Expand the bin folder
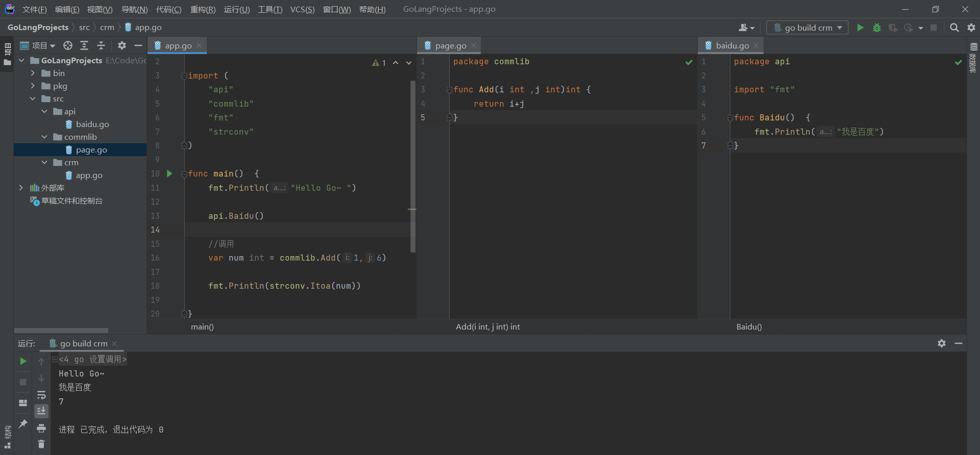Viewport: 980px width, 455px height. click(33, 73)
